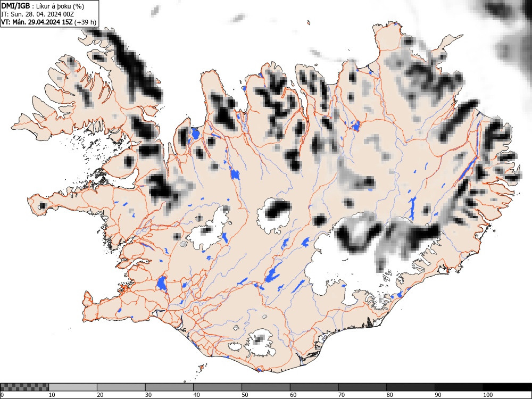This screenshot has height=399, width=532.
Task: Pick the checkered 0–10% legend swatch
Action: click(x=24, y=387)
